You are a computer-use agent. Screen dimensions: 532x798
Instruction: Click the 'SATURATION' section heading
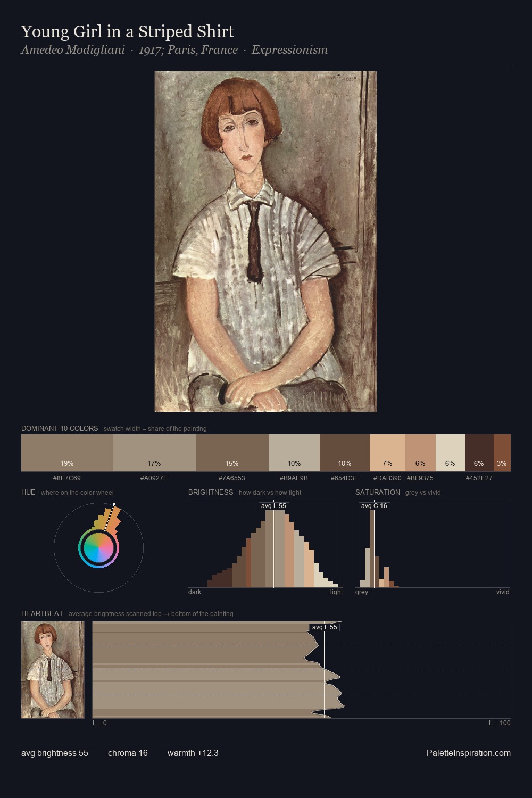(378, 492)
